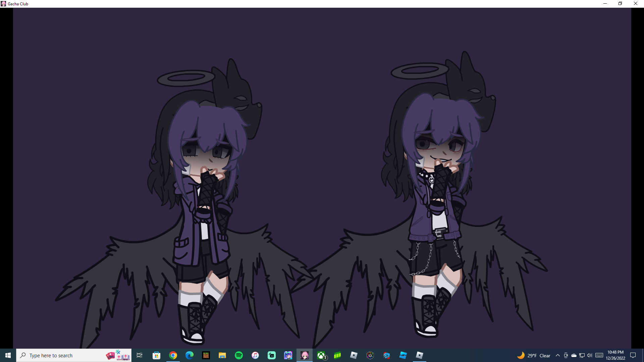Image resolution: width=644 pixels, height=362 pixels.
Task: Open network settings tray icon
Action: pyautogui.click(x=582, y=355)
